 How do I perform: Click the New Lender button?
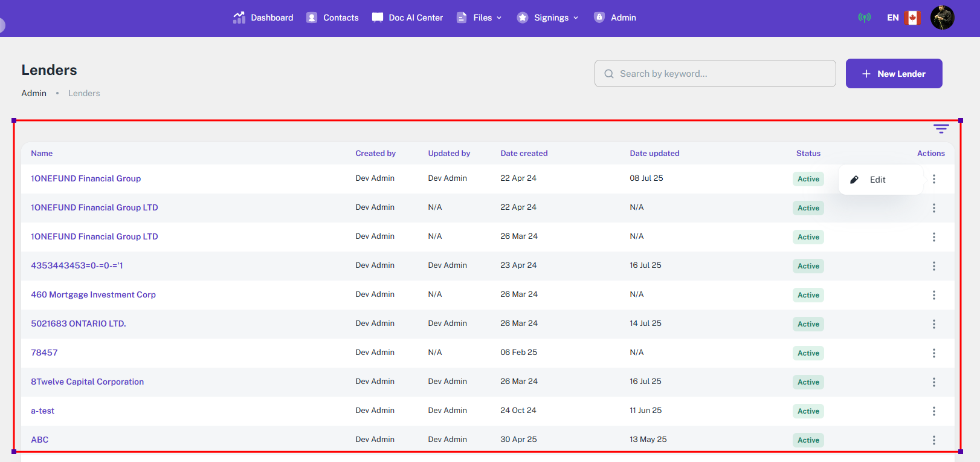click(894, 74)
